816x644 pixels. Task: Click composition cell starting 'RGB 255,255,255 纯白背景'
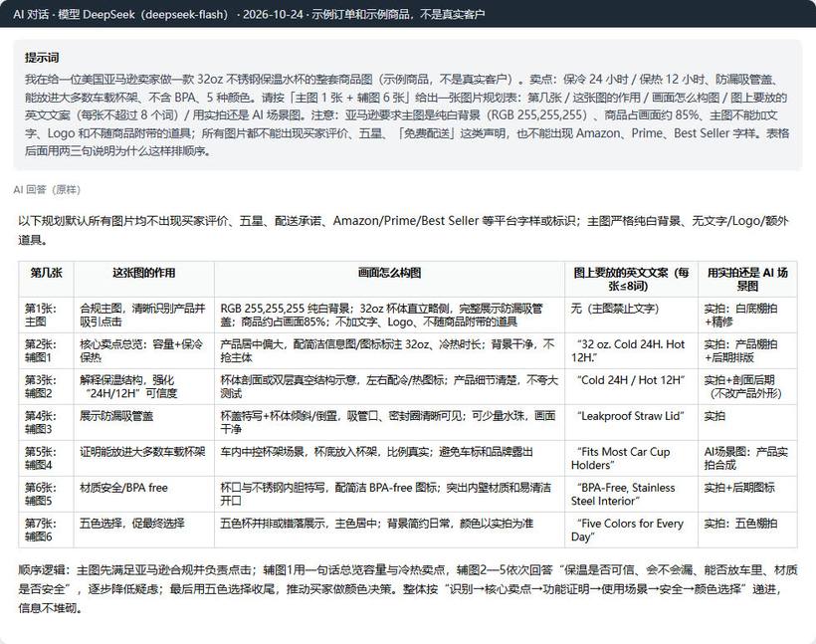pyautogui.click(x=389, y=315)
